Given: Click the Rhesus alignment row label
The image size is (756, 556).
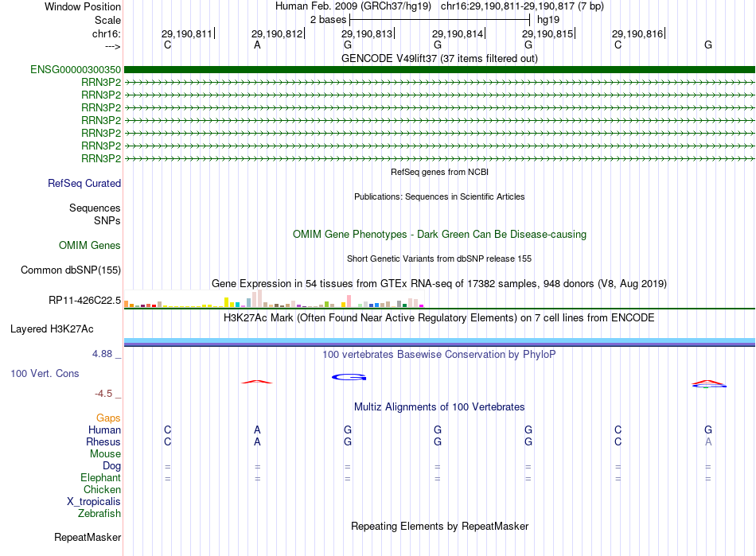Looking at the screenshot, I should coord(103,441).
